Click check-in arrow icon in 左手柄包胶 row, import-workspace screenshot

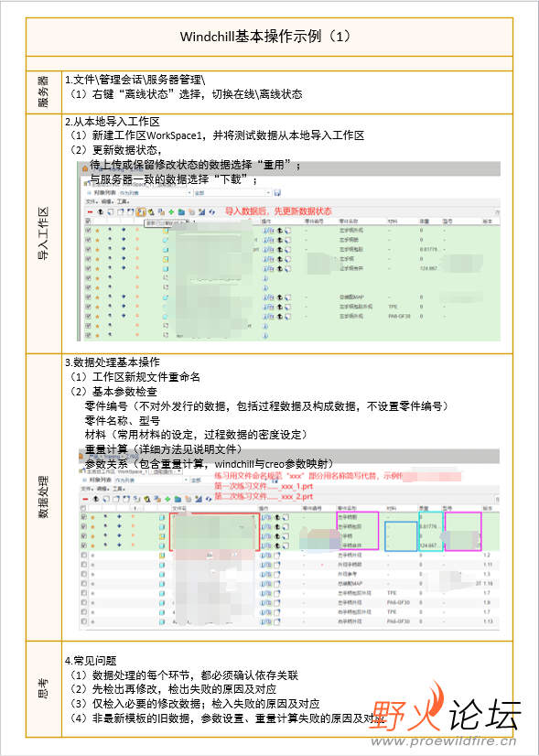click(279, 249)
